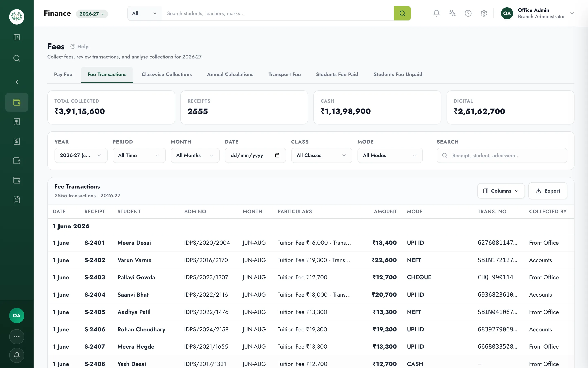Open the All Classes filter dropdown
The height and width of the screenshot is (368, 588).
(321, 155)
